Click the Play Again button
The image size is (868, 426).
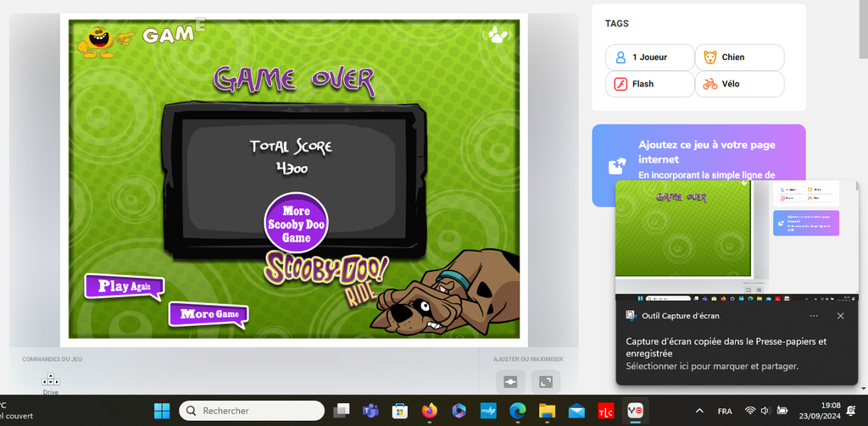click(x=123, y=286)
